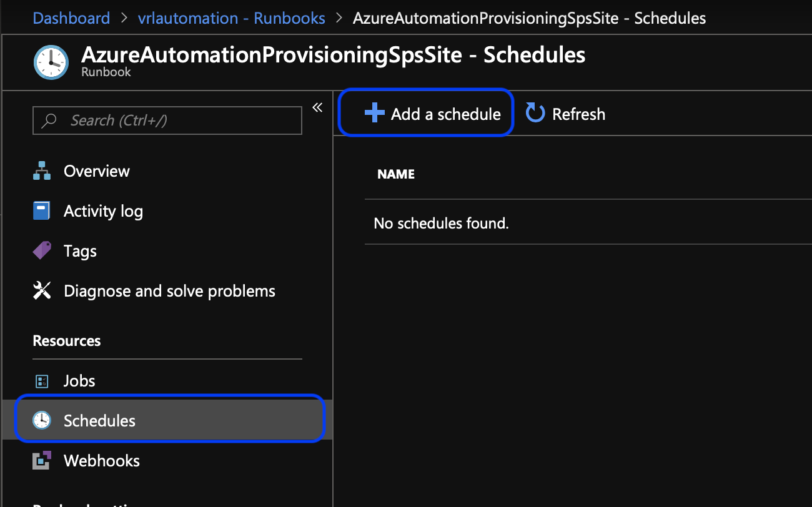The height and width of the screenshot is (507, 812).
Task: Click the clock icon beside Schedules
Action: pos(42,421)
